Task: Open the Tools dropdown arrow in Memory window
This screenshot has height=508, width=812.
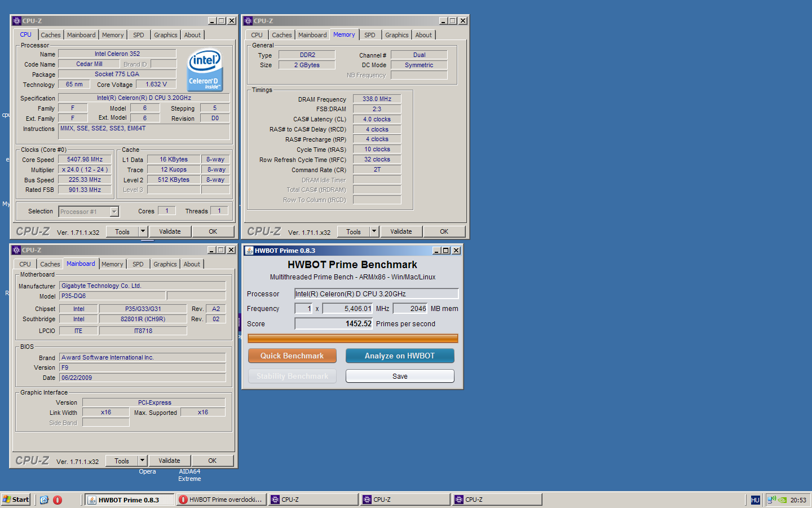Action: click(x=374, y=231)
